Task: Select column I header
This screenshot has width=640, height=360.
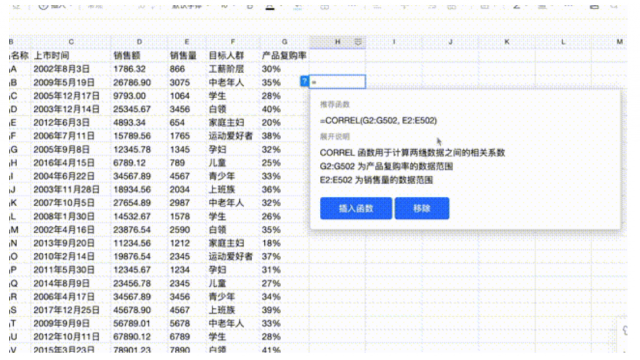Action: pos(394,42)
